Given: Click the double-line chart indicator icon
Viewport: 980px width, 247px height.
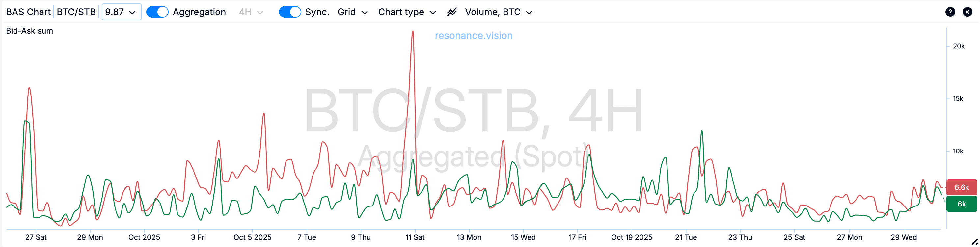Looking at the screenshot, I should point(451,12).
